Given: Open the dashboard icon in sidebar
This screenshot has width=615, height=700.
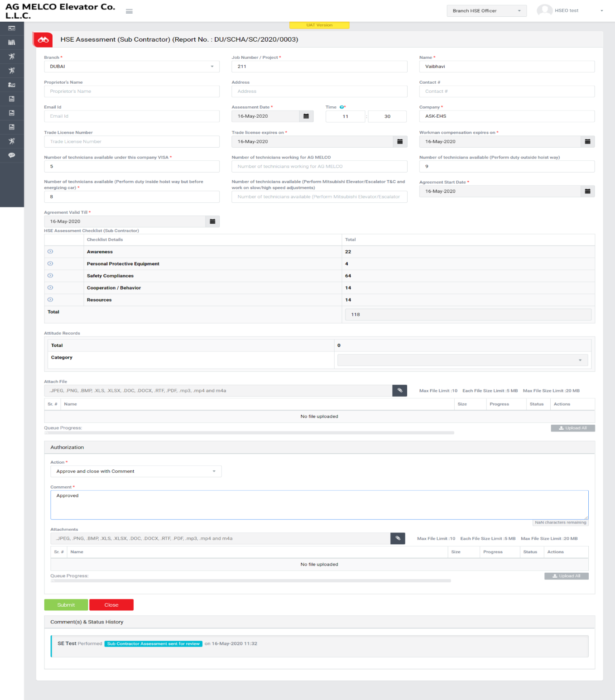Looking at the screenshot, I should pyautogui.click(x=12, y=29).
